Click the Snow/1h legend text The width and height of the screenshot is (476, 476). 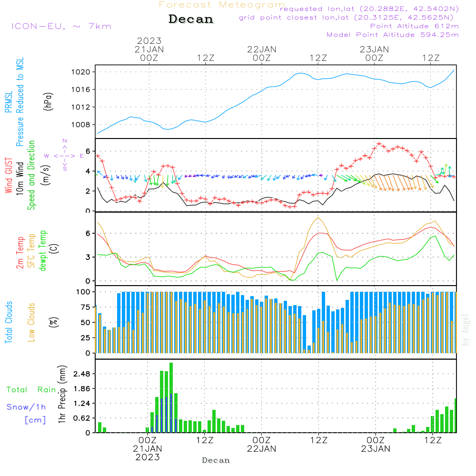27,407
